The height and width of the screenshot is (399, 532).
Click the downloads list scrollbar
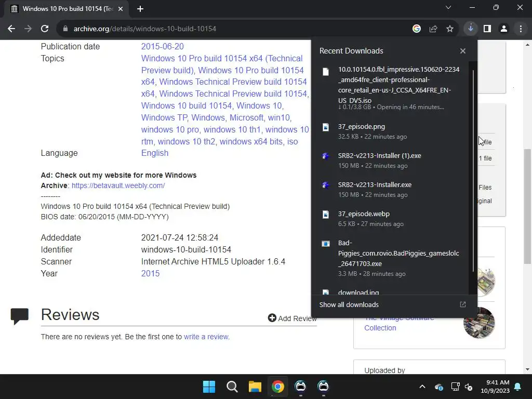[473, 170]
